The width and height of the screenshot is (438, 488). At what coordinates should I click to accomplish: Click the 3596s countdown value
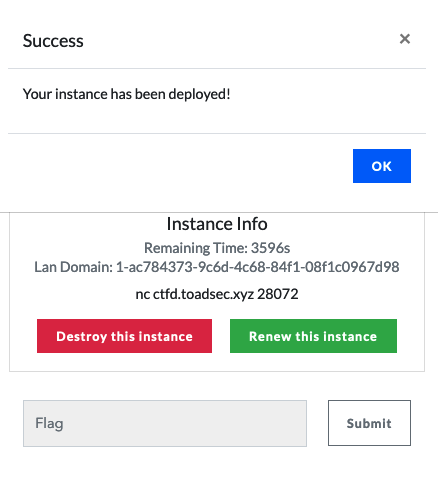[270, 248]
